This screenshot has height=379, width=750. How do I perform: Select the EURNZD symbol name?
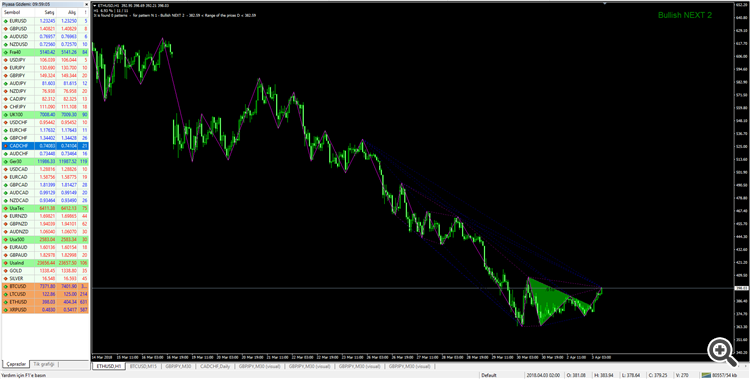point(18,216)
